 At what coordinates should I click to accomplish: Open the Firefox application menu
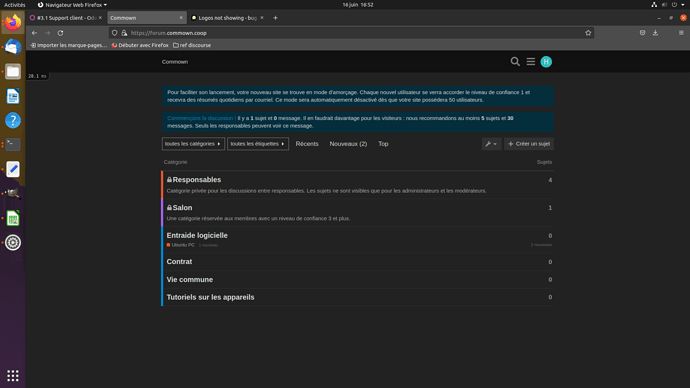coord(681,33)
